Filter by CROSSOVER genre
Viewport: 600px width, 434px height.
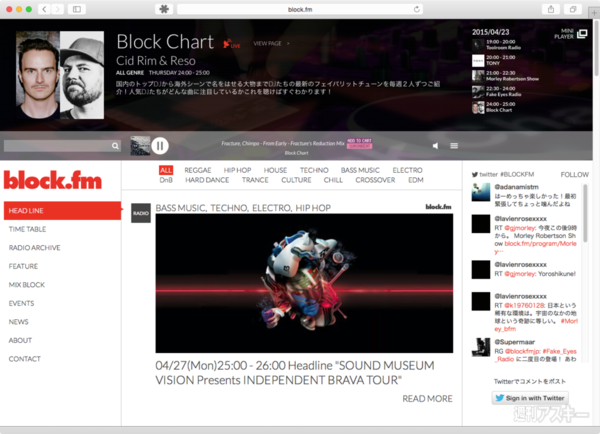click(375, 180)
